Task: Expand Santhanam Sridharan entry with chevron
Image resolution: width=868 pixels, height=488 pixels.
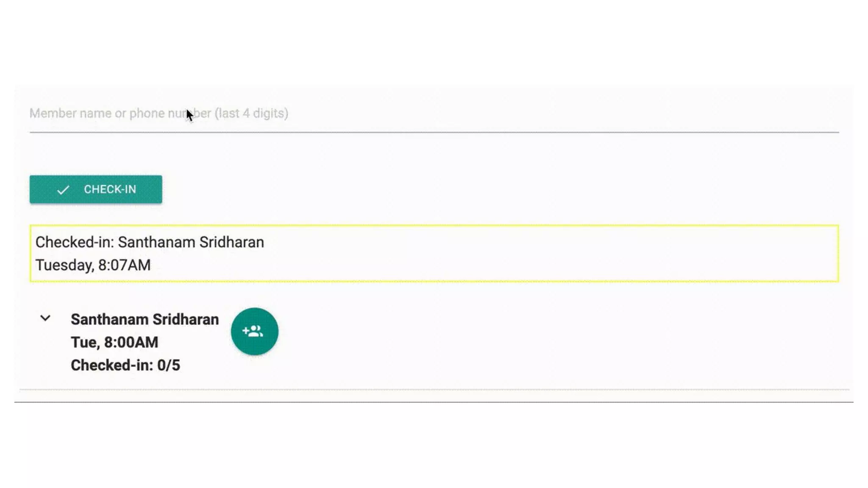Action: [x=45, y=318]
